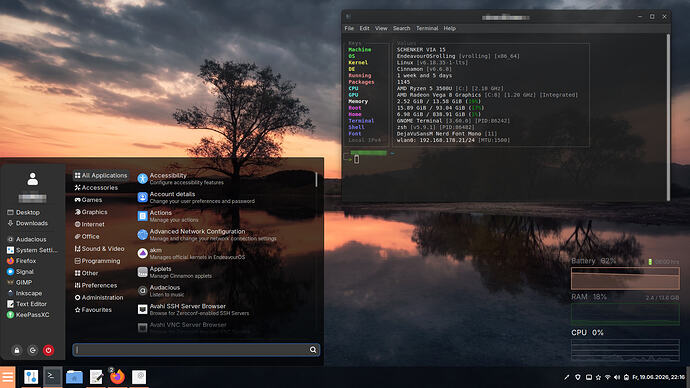
Task: Click the user avatar in menu
Action: pyautogui.click(x=33, y=179)
